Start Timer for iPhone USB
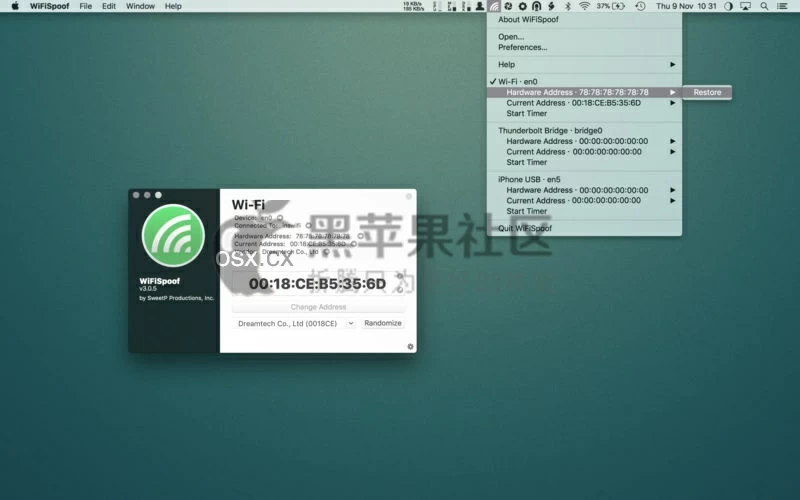 pos(584,211)
